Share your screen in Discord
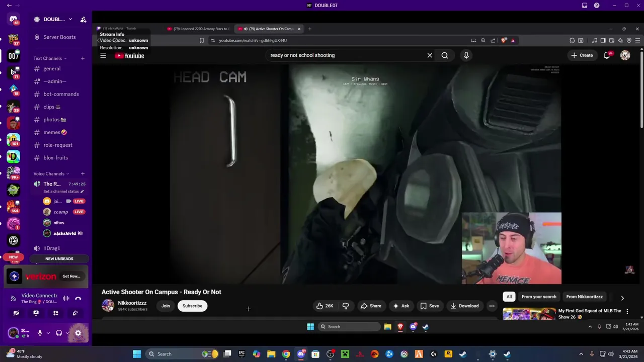The height and width of the screenshot is (362, 644). [36, 313]
